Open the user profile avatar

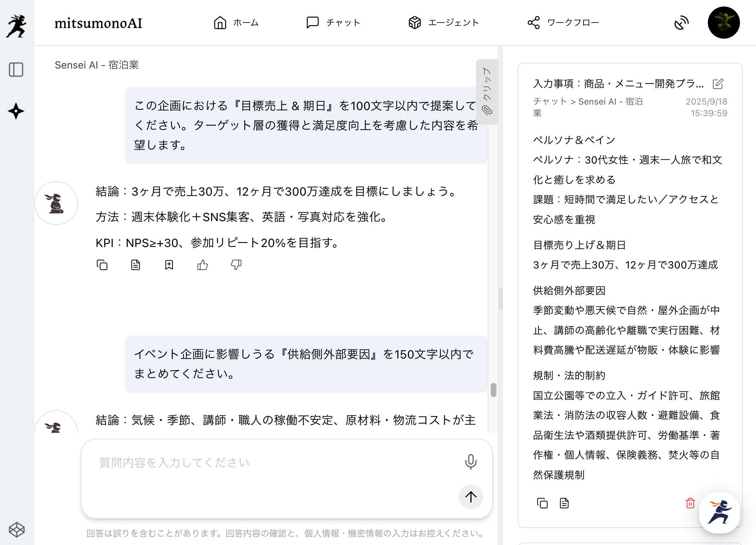[x=724, y=23]
